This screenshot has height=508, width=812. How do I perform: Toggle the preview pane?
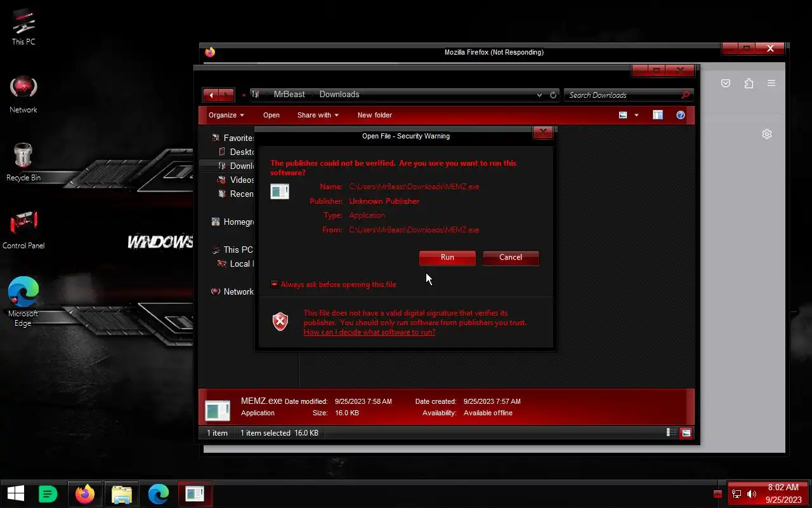pyautogui.click(x=658, y=115)
